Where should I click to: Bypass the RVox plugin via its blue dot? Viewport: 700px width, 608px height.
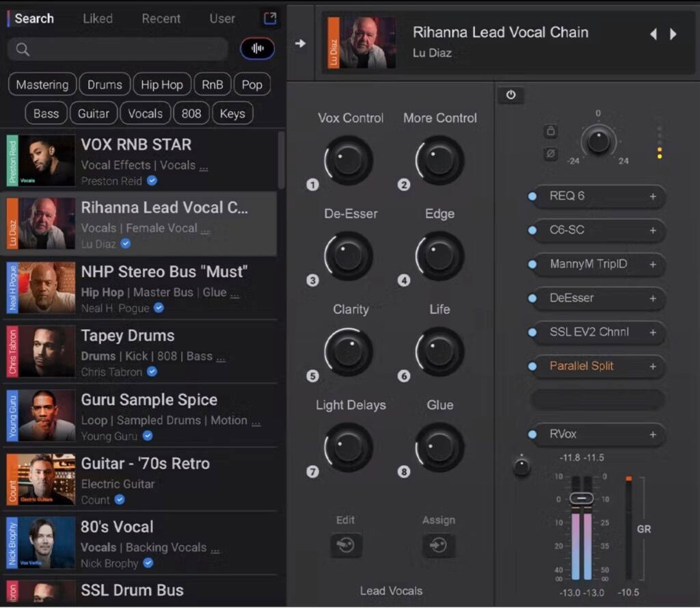[532, 434]
